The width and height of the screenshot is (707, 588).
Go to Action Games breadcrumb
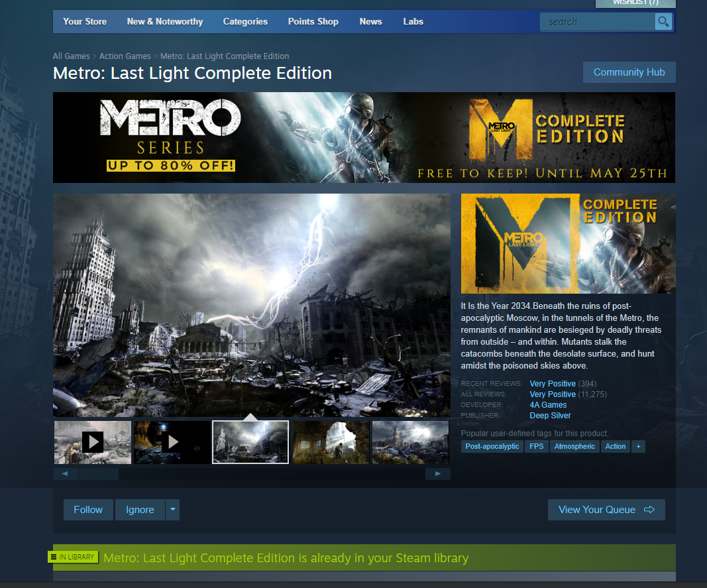[x=125, y=56]
